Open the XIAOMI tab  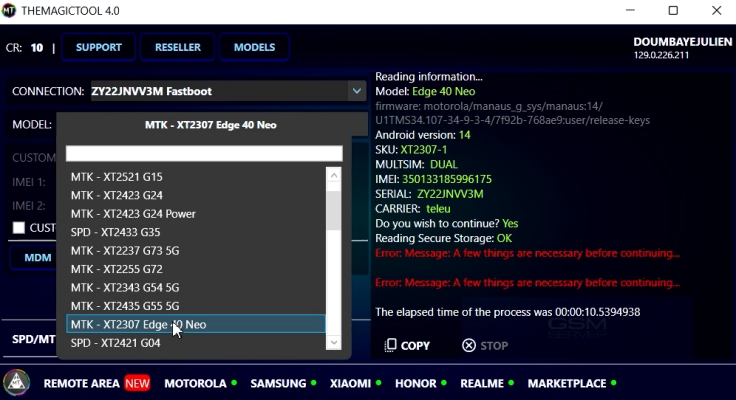(x=350, y=384)
